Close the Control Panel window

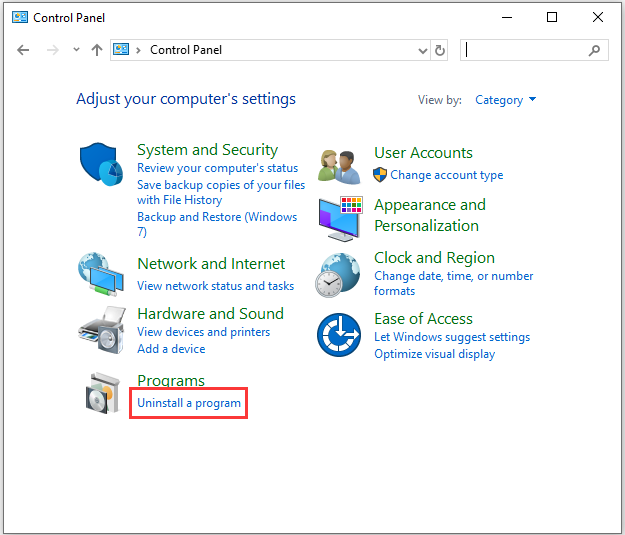[597, 17]
